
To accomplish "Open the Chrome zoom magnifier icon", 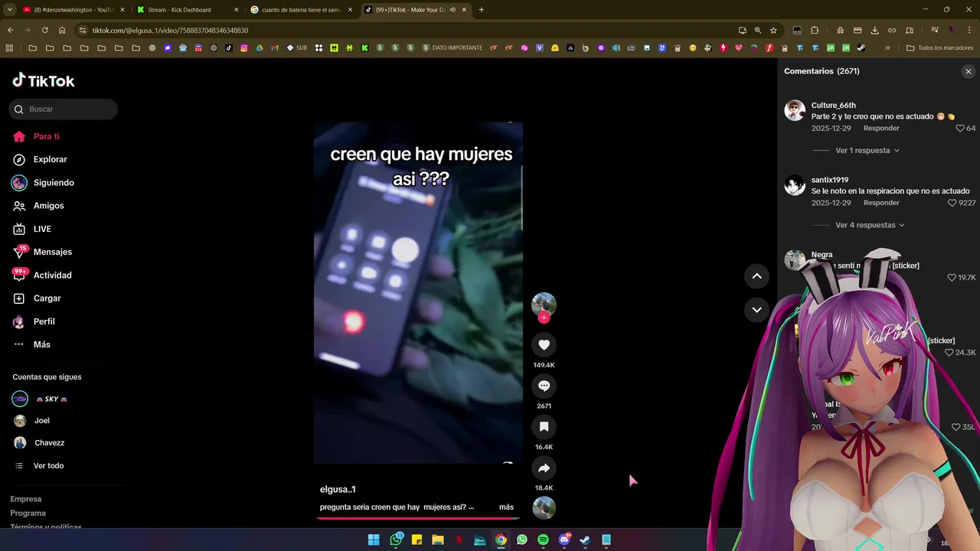I will click(x=758, y=31).
